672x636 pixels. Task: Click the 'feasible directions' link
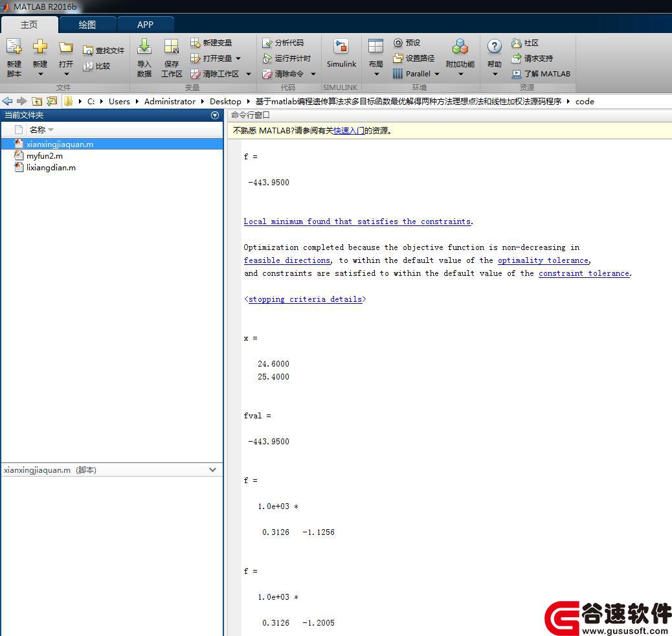287,260
